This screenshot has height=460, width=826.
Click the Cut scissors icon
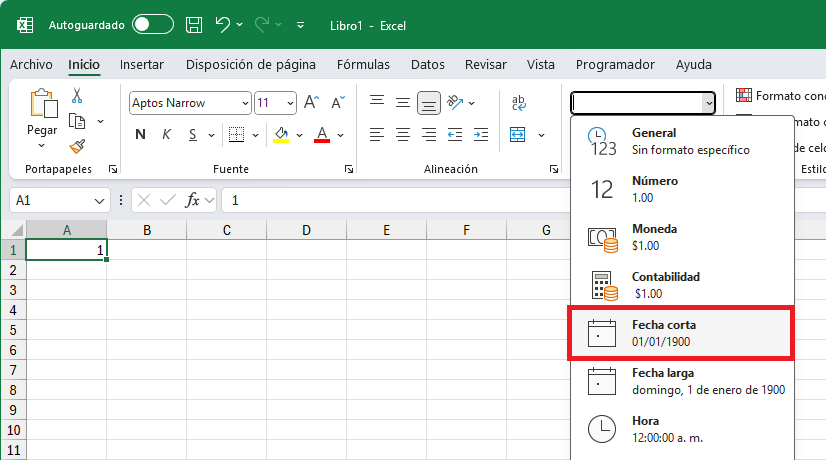[x=77, y=95]
